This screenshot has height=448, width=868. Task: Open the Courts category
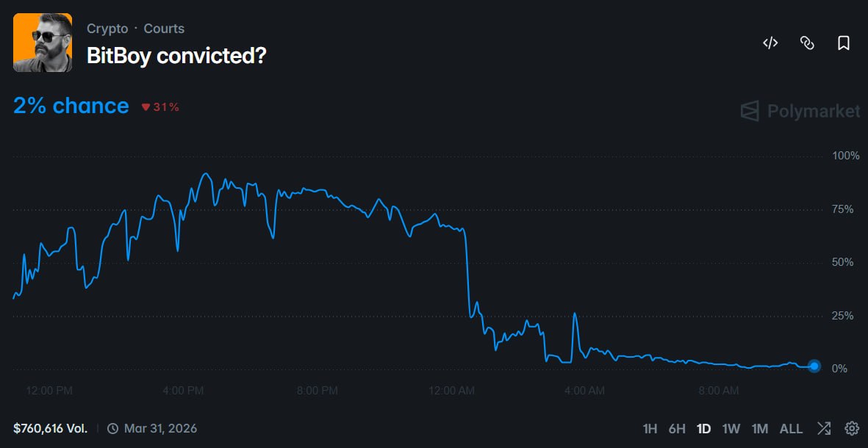(x=164, y=28)
